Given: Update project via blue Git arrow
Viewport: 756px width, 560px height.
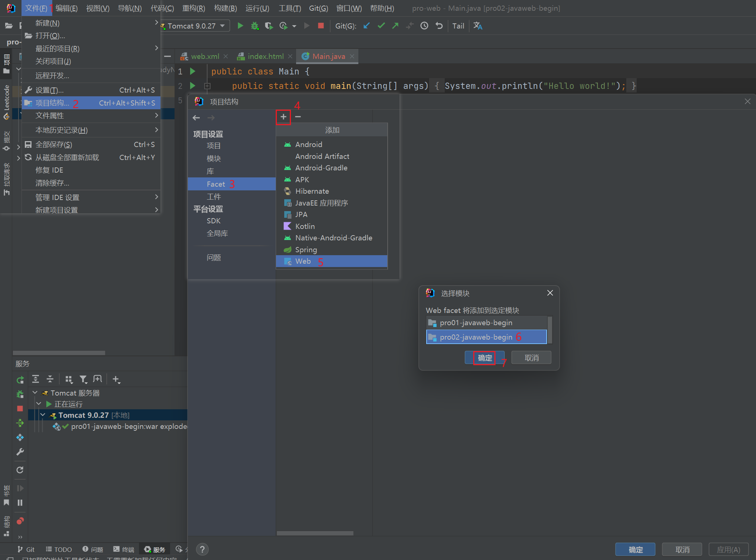Looking at the screenshot, I should coord(367,26).
